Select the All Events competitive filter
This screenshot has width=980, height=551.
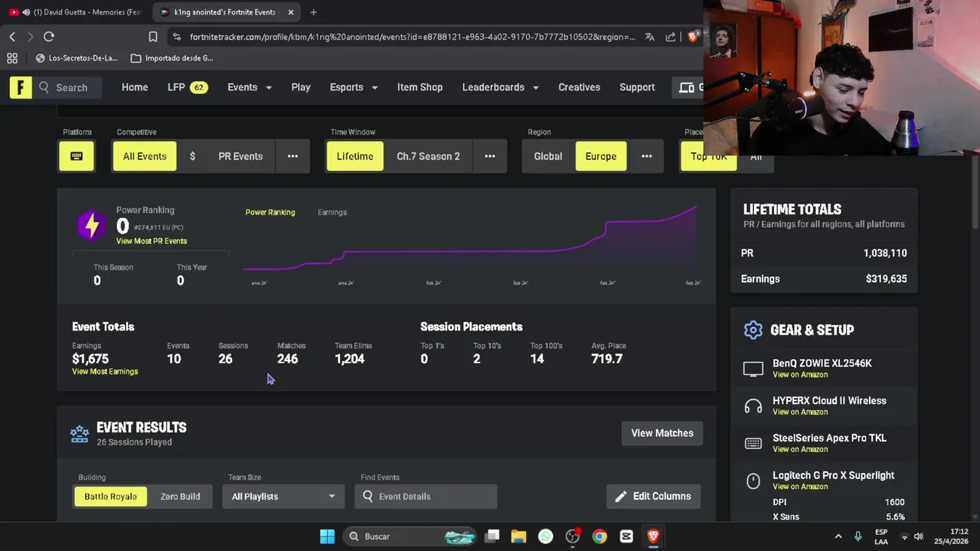pos(145,156)
